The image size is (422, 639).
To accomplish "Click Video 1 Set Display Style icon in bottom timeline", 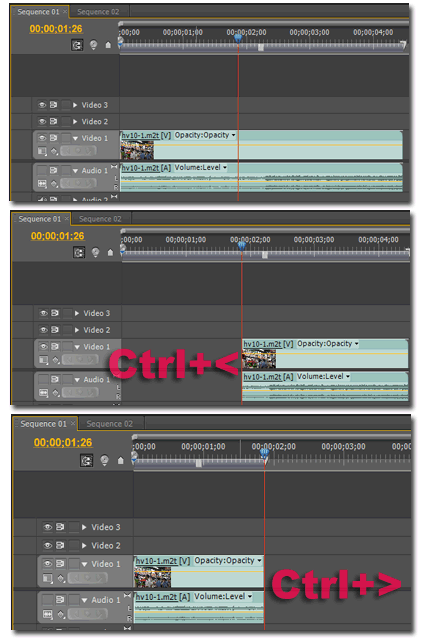I will [48, 578].
